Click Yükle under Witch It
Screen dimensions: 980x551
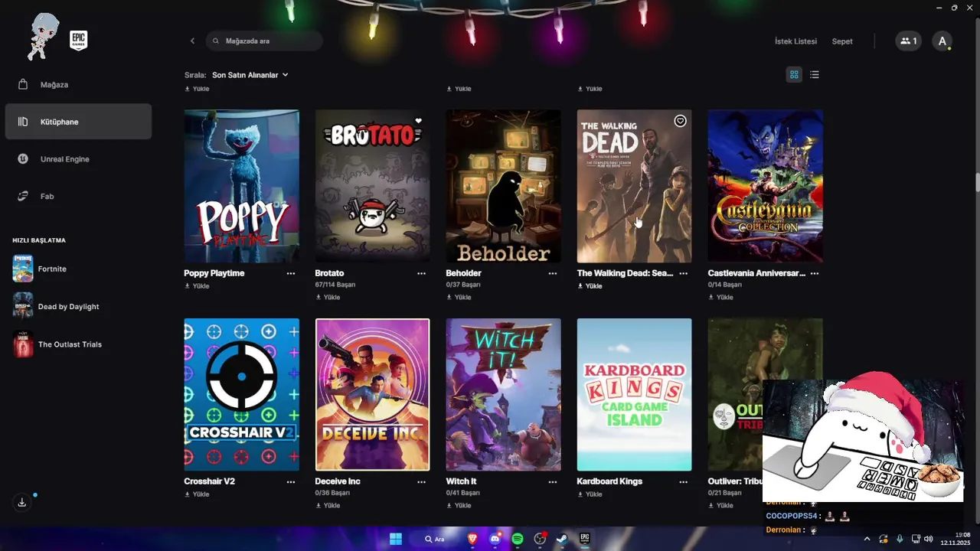(459, 505)
